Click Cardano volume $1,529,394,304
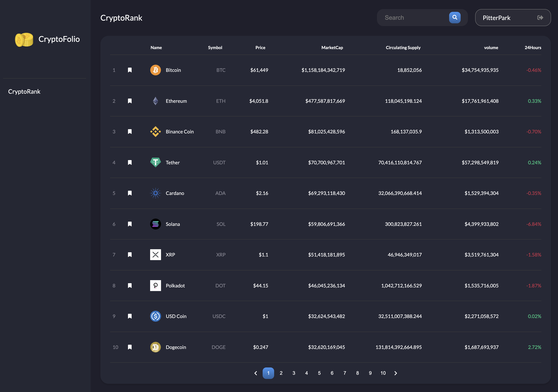Image resolution: width=558 pixels, height=392 pixels. pyautogui.click(x=481, y=193)
